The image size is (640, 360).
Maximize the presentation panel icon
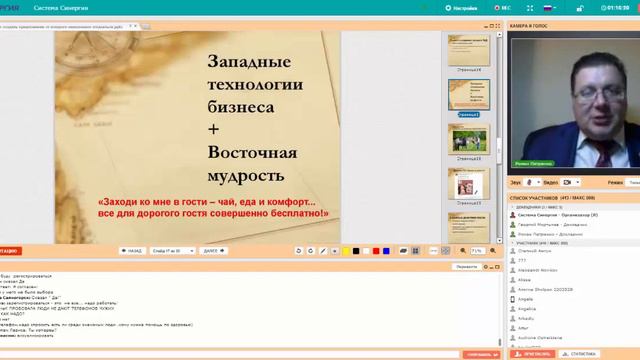[x=491, y=26]
